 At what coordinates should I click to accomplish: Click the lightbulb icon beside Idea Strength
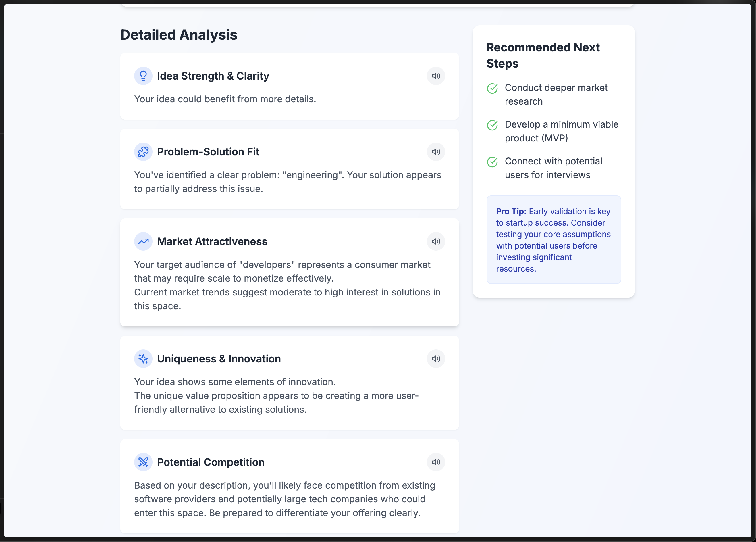tap(143, 76)
